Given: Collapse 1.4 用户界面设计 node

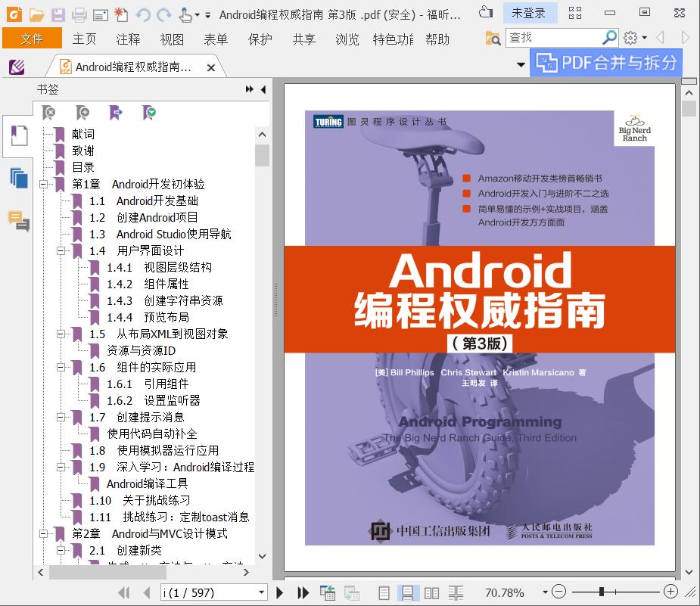Looking at the screenshot, I should tap(61, 250).
